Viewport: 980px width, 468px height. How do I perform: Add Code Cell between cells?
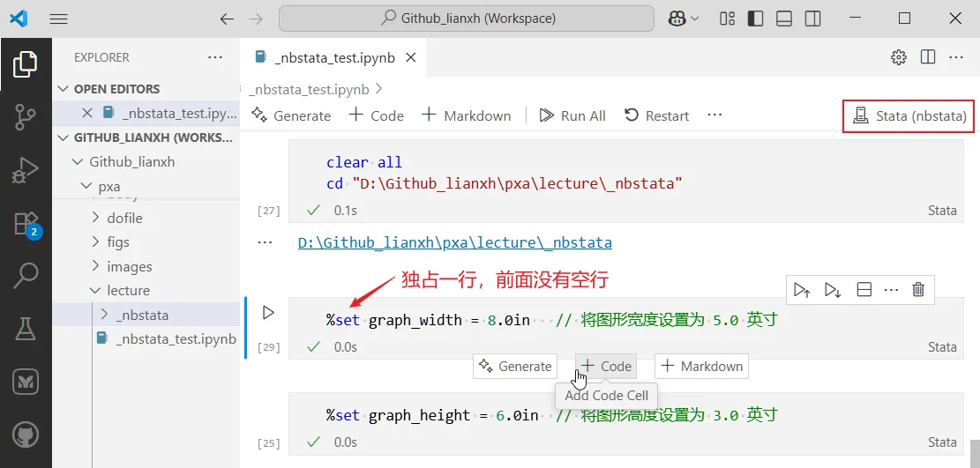(606, 366)
